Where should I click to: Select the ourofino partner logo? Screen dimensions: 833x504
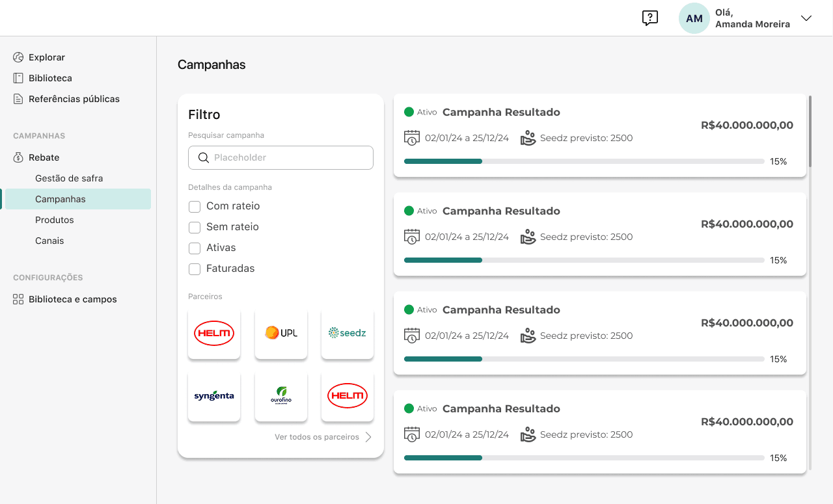coord(281,395)
